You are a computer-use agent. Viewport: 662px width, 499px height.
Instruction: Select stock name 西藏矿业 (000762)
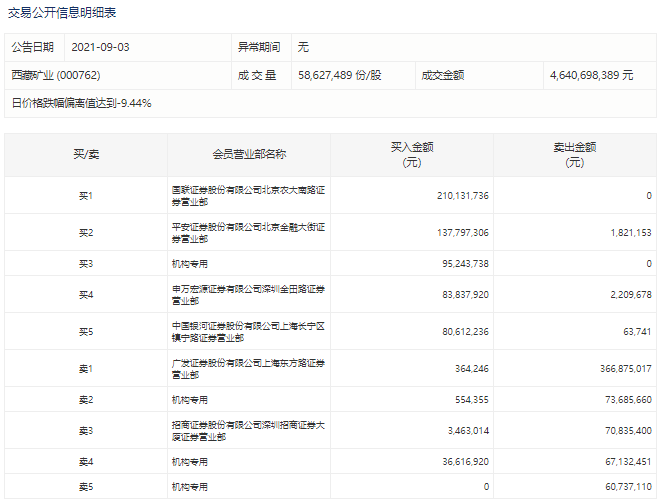[x=56, y=75]
